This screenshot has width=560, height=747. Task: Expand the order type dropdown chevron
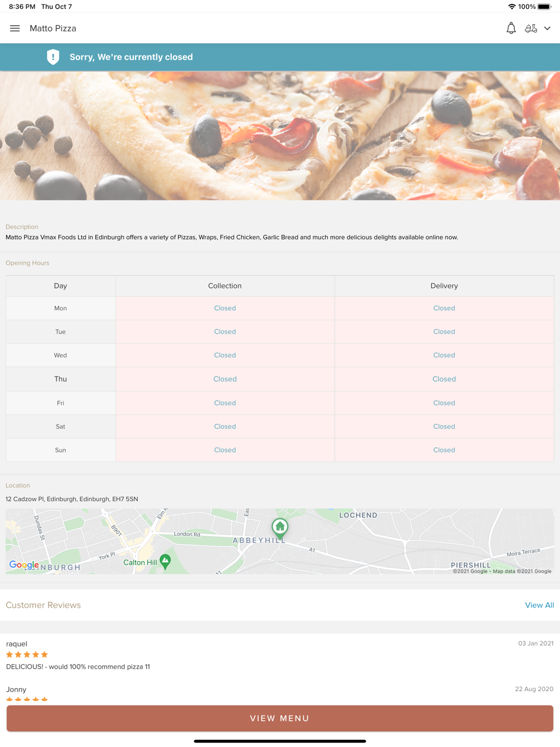[x=547, y=29]
